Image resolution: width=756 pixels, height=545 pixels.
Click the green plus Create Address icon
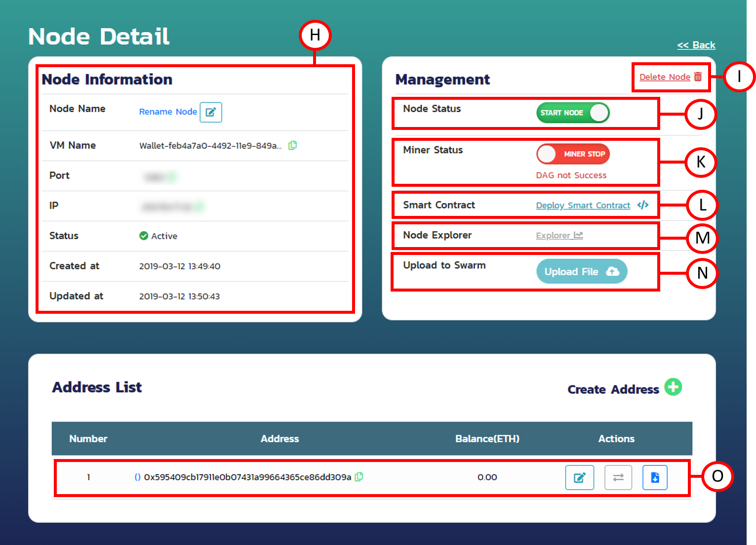pos(673,387)
